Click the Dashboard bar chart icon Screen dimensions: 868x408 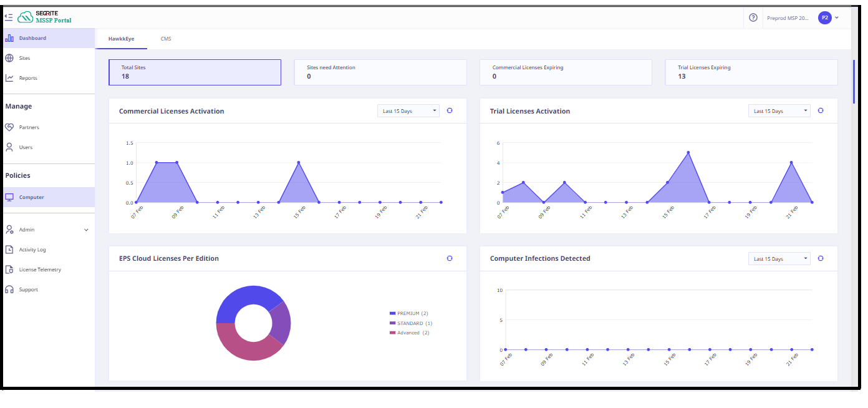9,38
